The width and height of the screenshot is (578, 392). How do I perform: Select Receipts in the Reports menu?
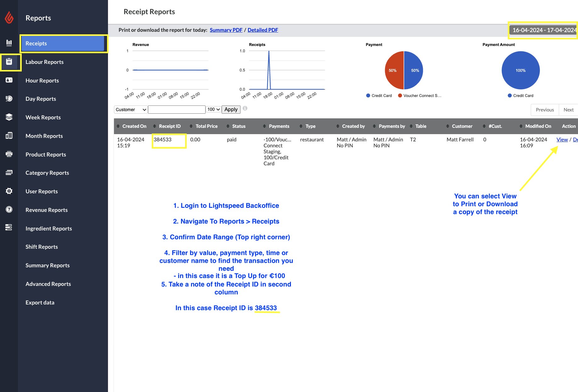(x=62, y=43)
